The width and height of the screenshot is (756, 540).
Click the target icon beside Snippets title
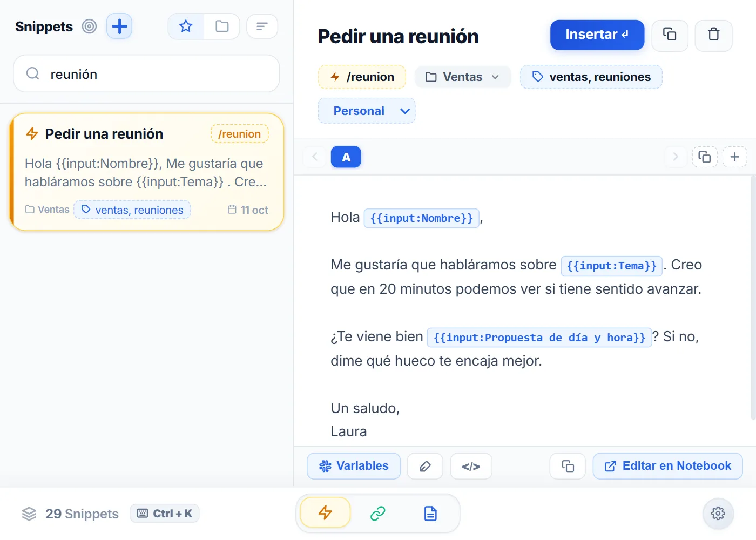point(89,26)
